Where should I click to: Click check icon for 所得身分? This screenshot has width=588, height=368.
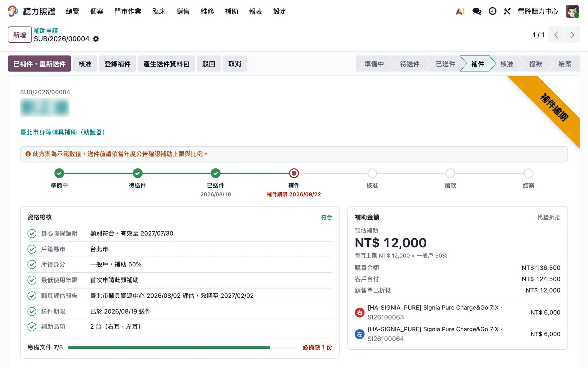pyautogui.click(x=32, y=264)
